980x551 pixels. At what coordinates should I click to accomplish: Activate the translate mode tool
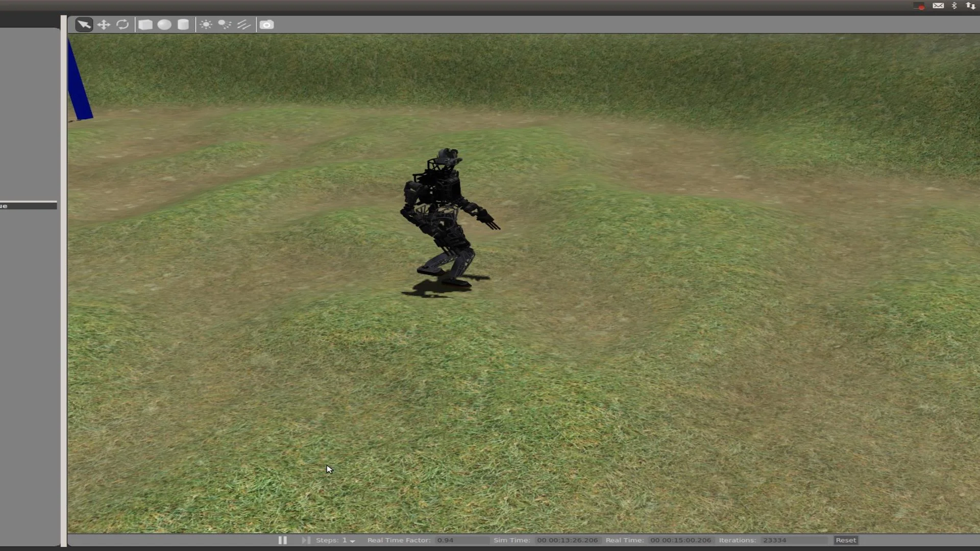(104, 24)
